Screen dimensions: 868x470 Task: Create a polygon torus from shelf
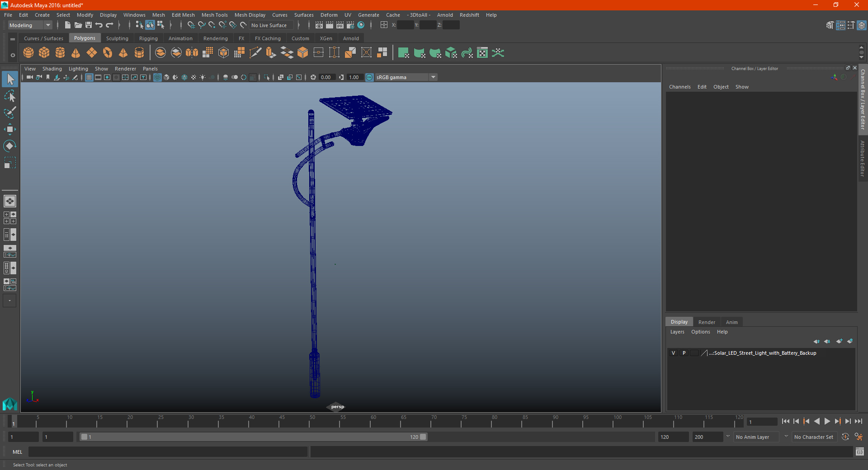point(108,53)
